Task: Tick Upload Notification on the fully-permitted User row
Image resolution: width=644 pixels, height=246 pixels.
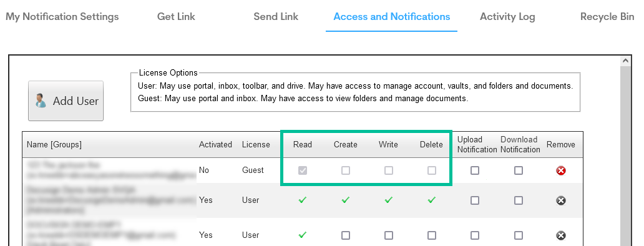Action: (475, 200)
